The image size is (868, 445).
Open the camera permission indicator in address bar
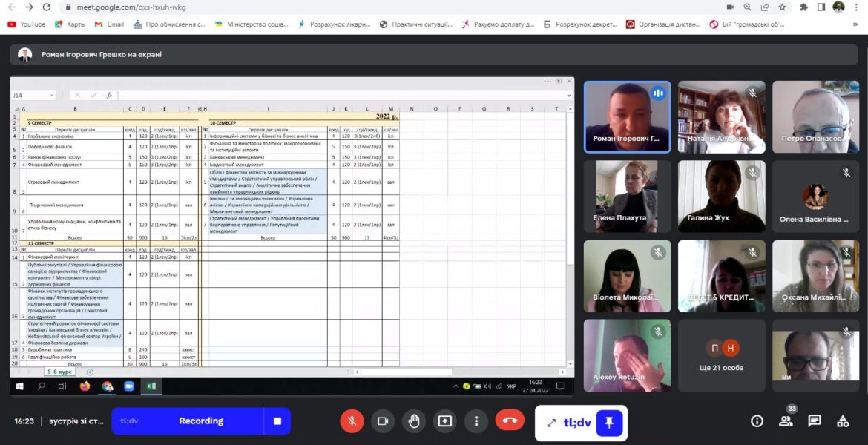pos(730,7)
